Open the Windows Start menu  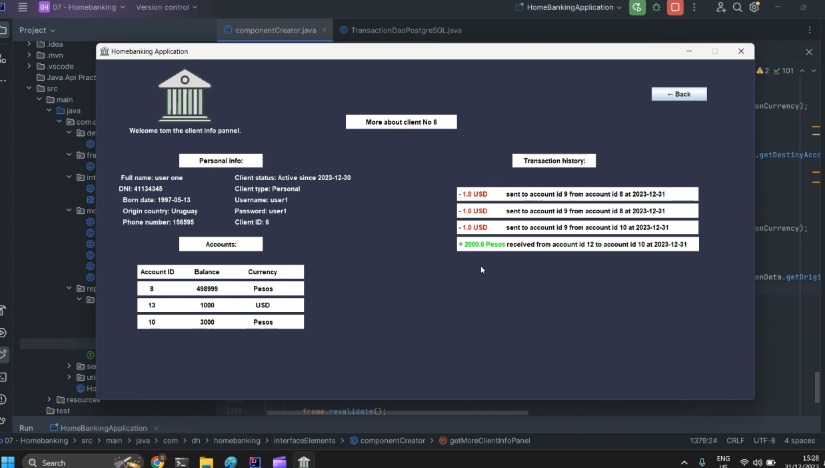7,462
